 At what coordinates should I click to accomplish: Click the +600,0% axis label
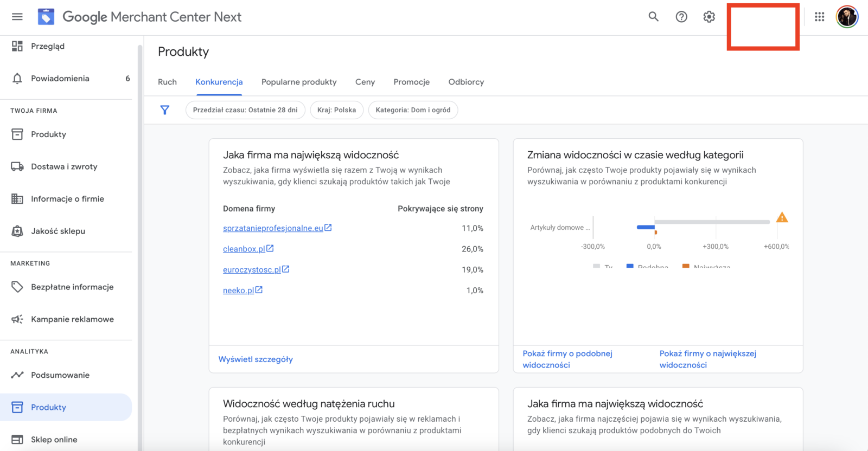776,247
